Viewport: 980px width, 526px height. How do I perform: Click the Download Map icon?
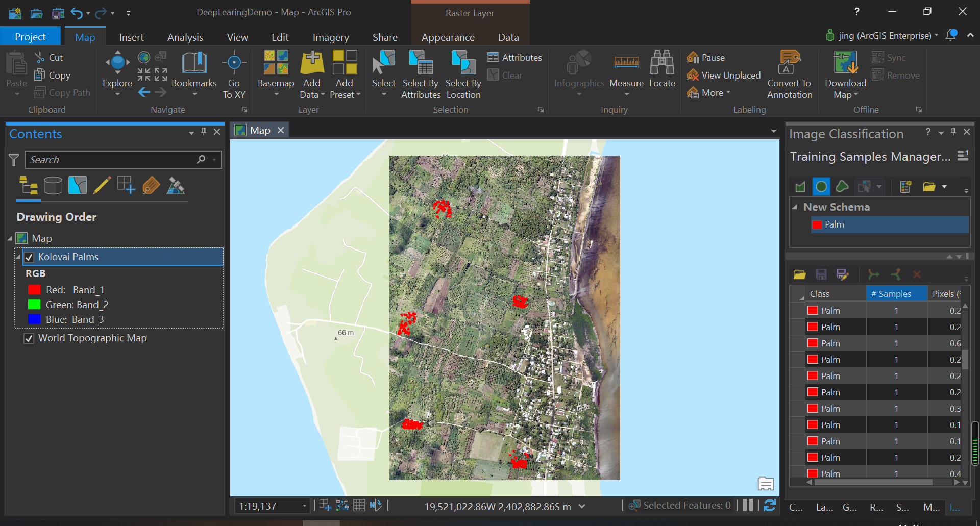pyautogui.click(x=845, y=62)
